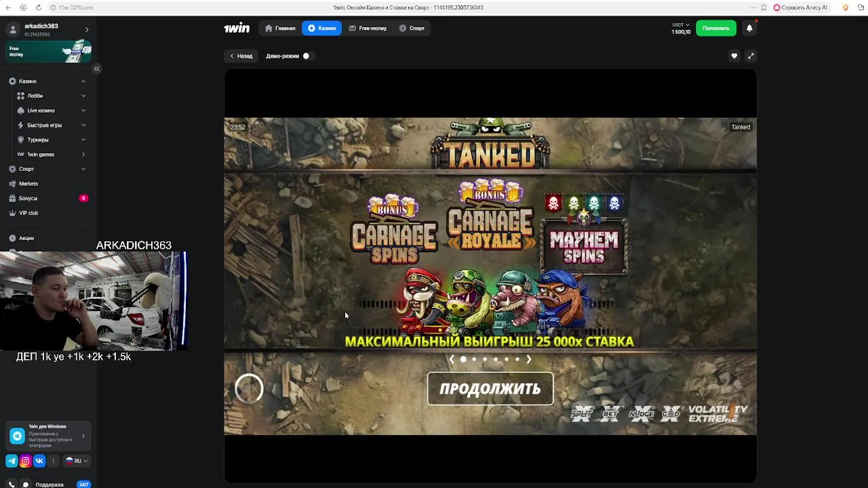
Task: Click the Поддержка support label
Action: pyautogui.click(x=50, y=485)
